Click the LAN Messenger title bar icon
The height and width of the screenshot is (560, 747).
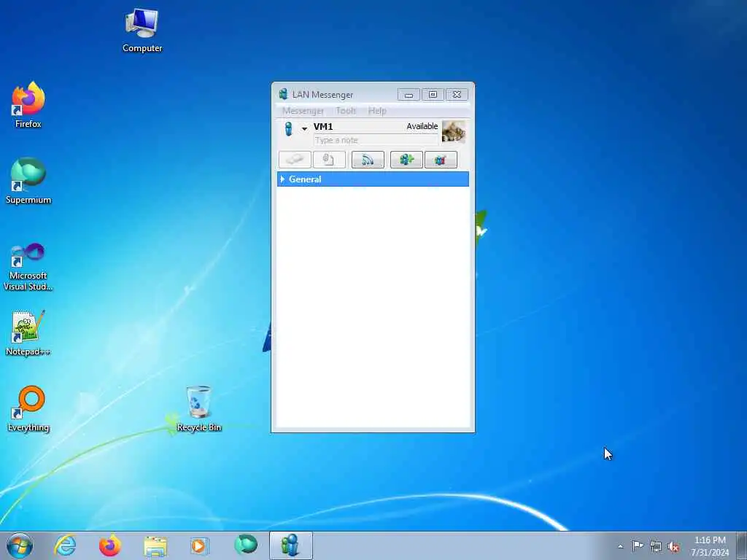(284, 94)
